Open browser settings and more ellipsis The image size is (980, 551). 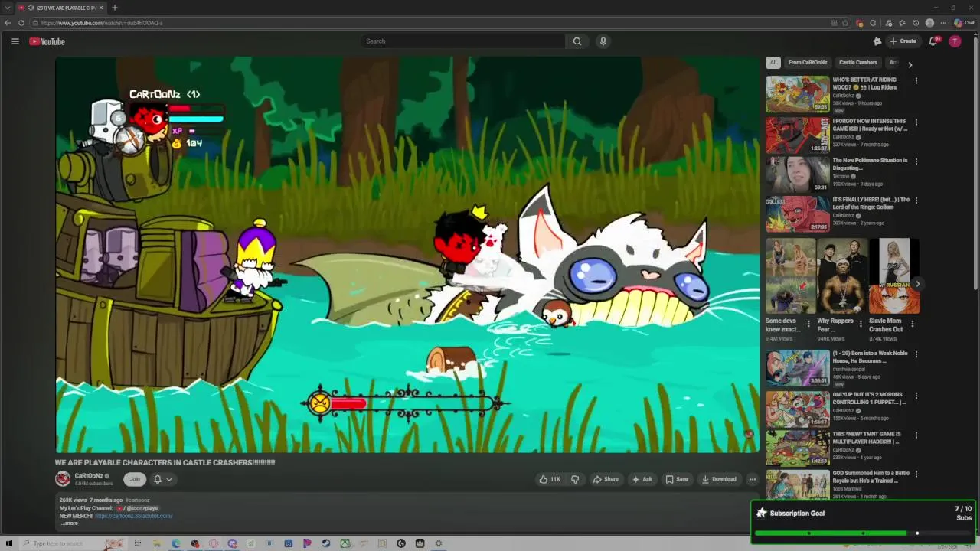943,23
